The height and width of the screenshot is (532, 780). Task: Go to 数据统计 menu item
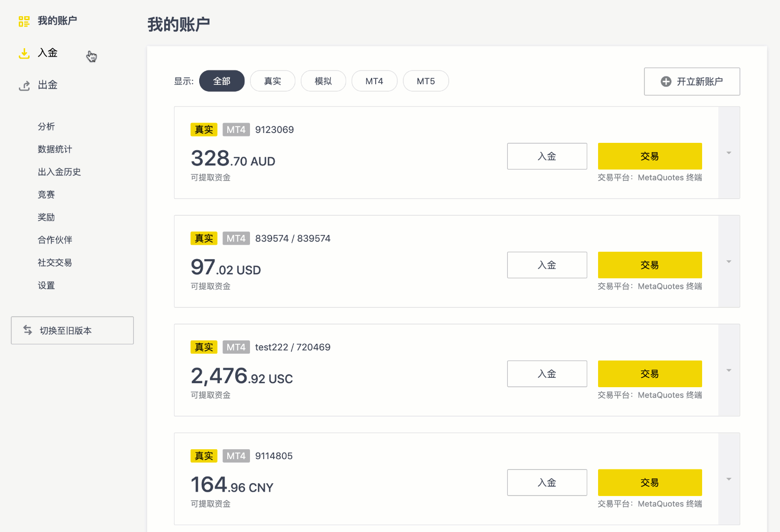click(55, 149)
